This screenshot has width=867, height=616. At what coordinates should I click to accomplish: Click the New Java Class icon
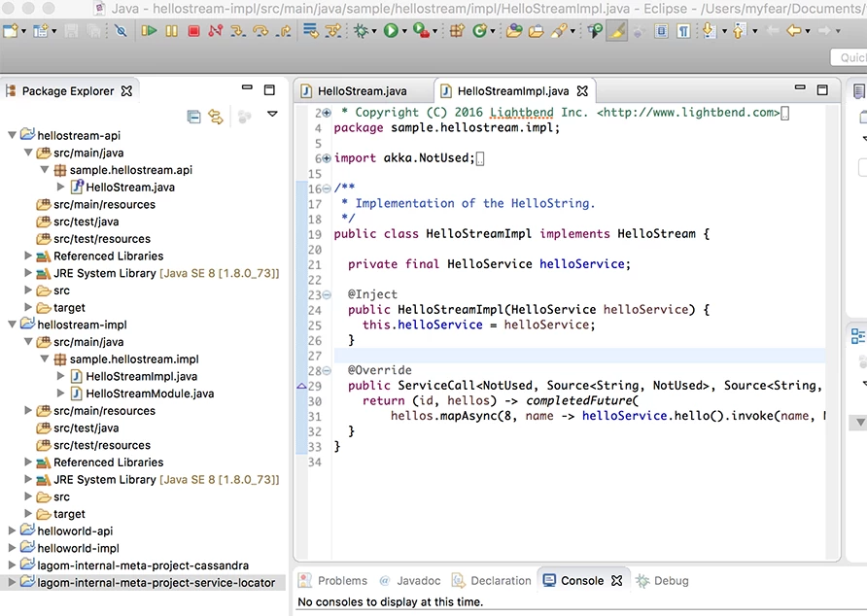point(479,30)
